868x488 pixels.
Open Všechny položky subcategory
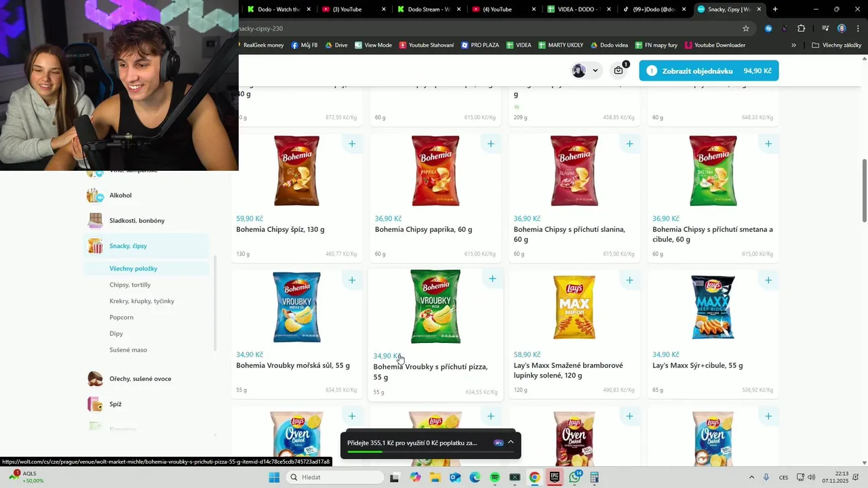(146, 268)
